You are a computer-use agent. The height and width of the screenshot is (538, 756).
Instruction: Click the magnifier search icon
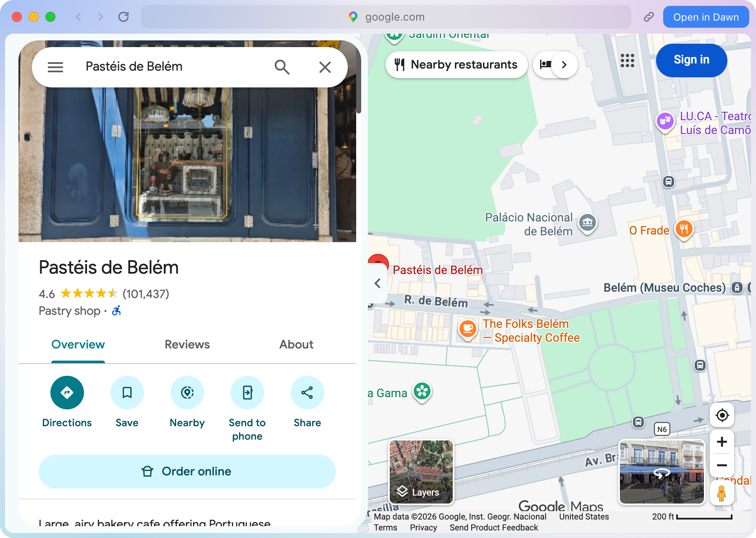coord(282,67)
